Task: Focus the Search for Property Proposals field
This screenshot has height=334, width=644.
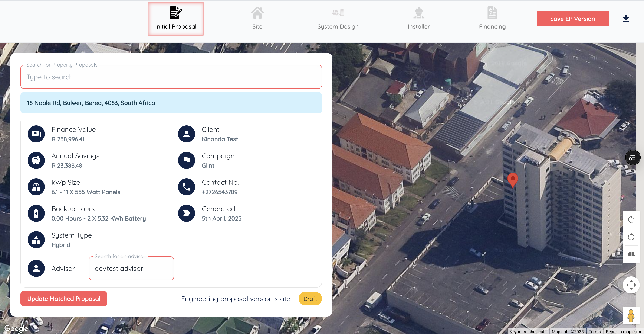Action: (171, 77)
